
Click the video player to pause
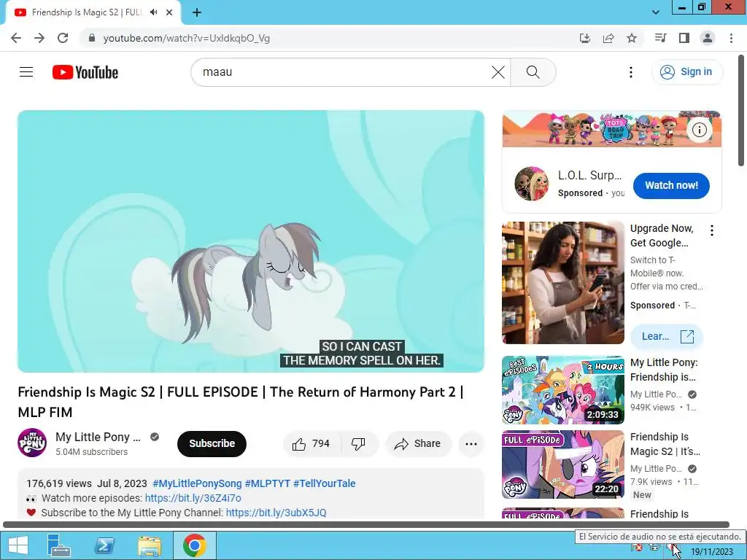coord(251,241)
